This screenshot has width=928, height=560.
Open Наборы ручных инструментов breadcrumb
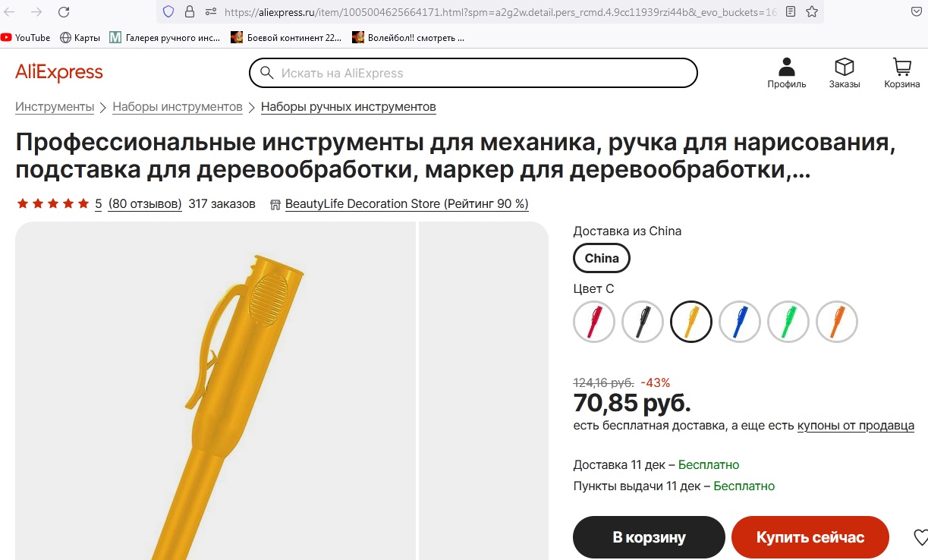pyautogui.click(x=348, y=106)
